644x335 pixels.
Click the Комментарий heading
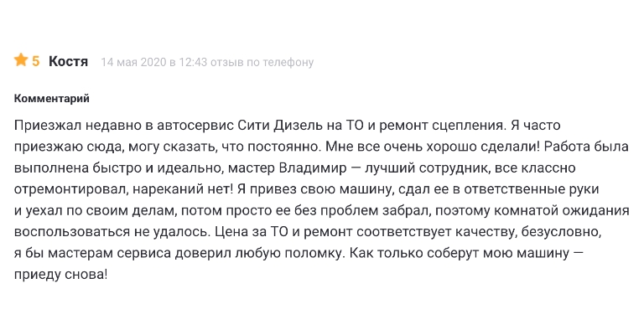[x=51, y=99]
